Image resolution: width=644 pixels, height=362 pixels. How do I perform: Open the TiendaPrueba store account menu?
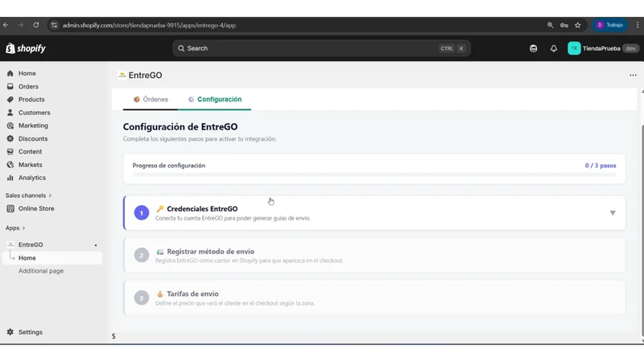[603, 48]
